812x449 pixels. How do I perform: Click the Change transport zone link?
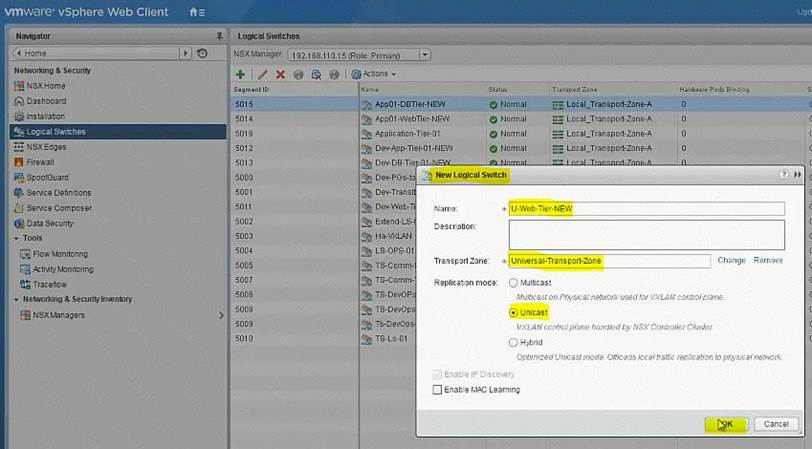(731, 260)
